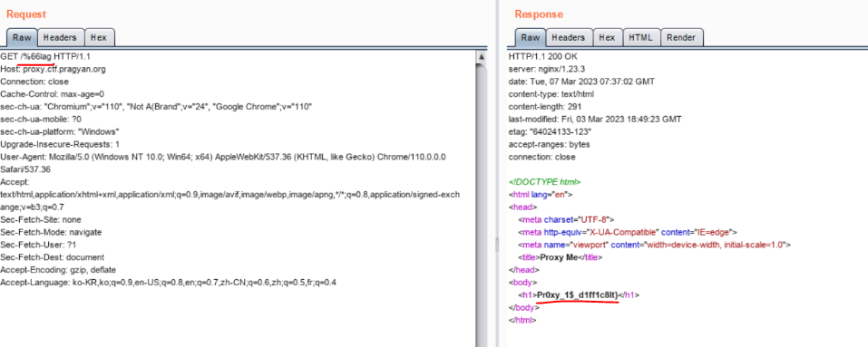Viewport: 868px width, 347px height.
Task: Click the accept-ranges: bytes line
Action: click(549, 144)
